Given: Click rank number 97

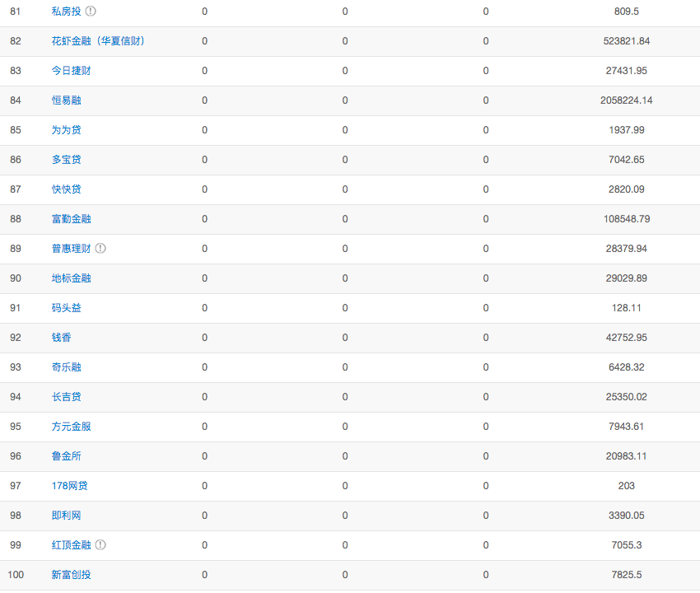Looking at the screenshot, I should point(15,486).
